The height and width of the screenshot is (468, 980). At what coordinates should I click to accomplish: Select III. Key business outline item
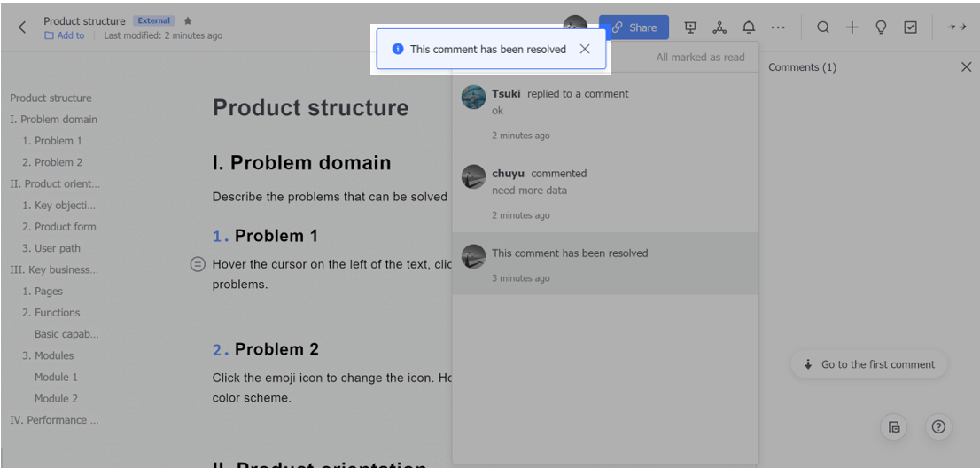(54, 269)
